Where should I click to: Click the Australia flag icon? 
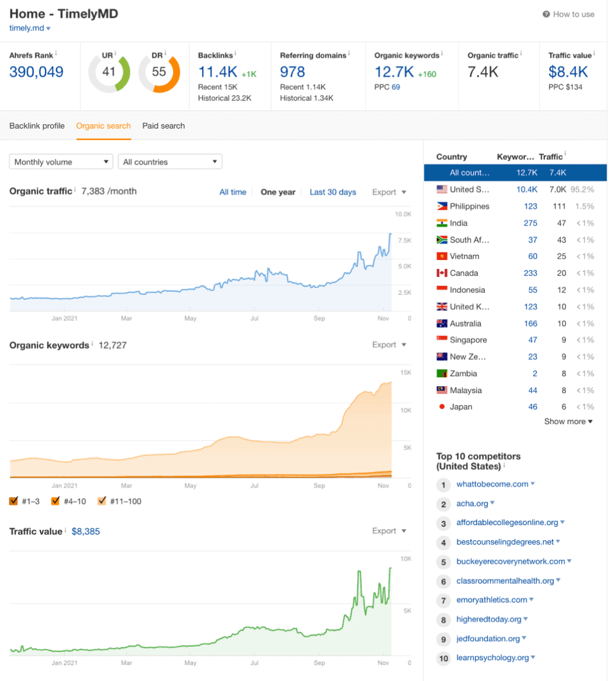click(x=442, y=323)
